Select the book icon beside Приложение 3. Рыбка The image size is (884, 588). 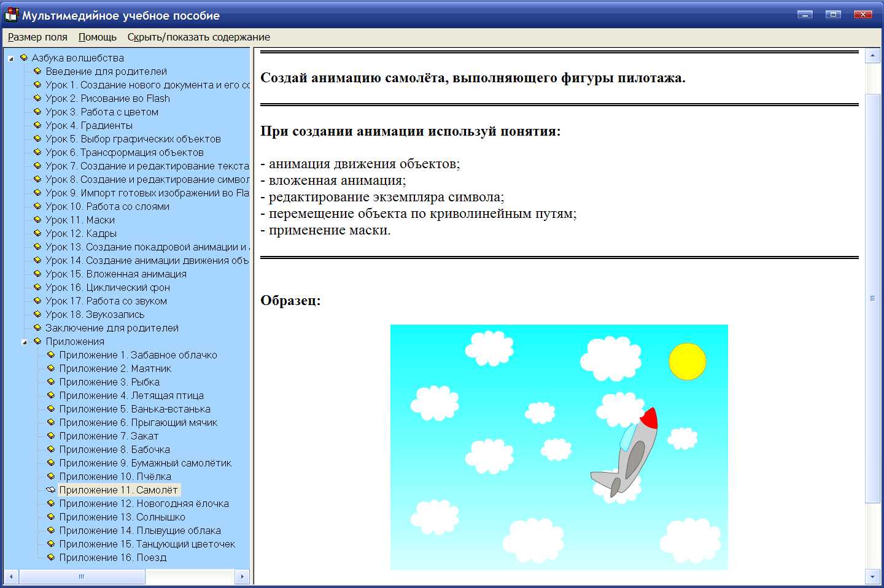pos(50,382)
